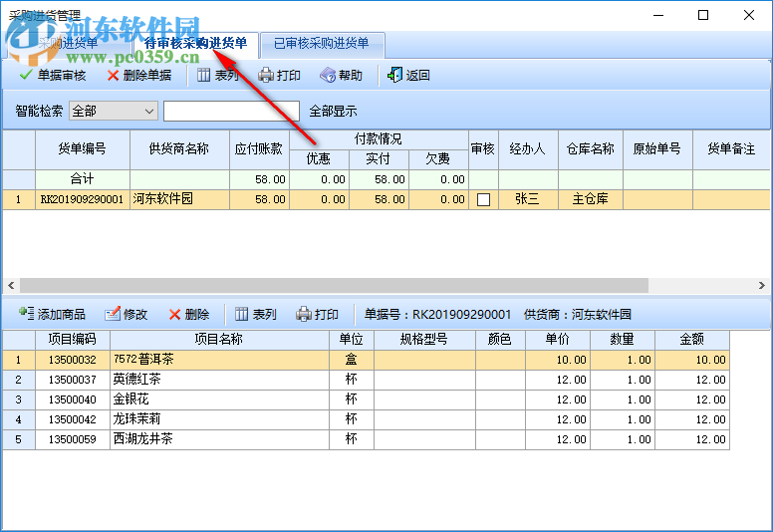This screenshot has width=773, height=532.
Task: Click the 帮助 button label
Action: coord(351,76)
